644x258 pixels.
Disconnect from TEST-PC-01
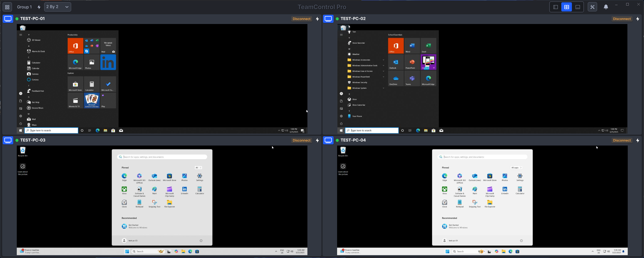[302, 19]
